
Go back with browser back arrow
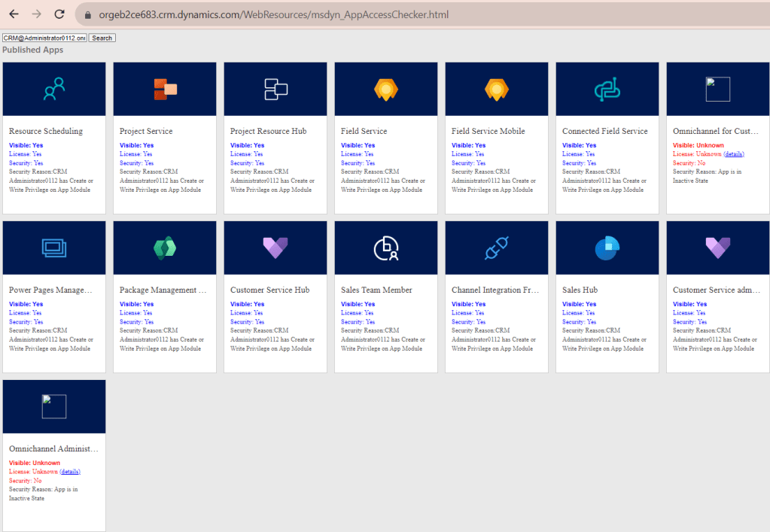click(14, 14)
